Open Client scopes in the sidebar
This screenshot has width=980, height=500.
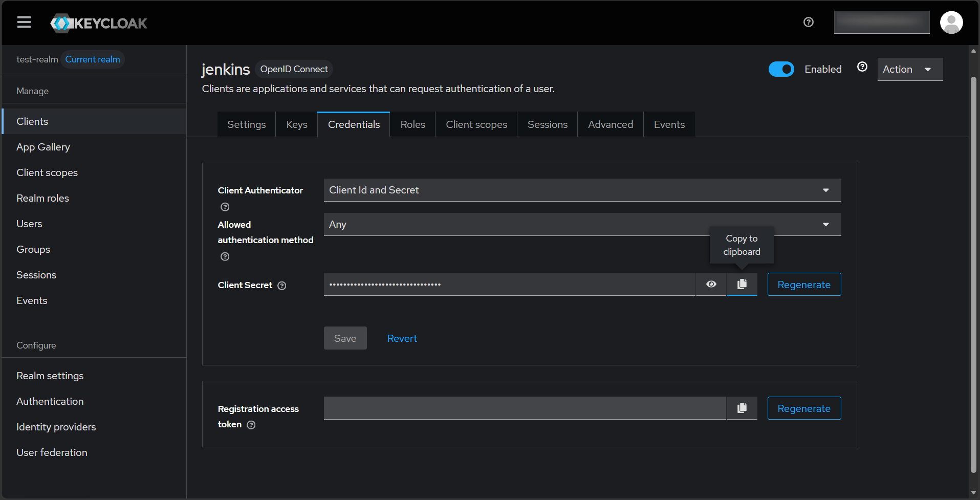(94, 172)
